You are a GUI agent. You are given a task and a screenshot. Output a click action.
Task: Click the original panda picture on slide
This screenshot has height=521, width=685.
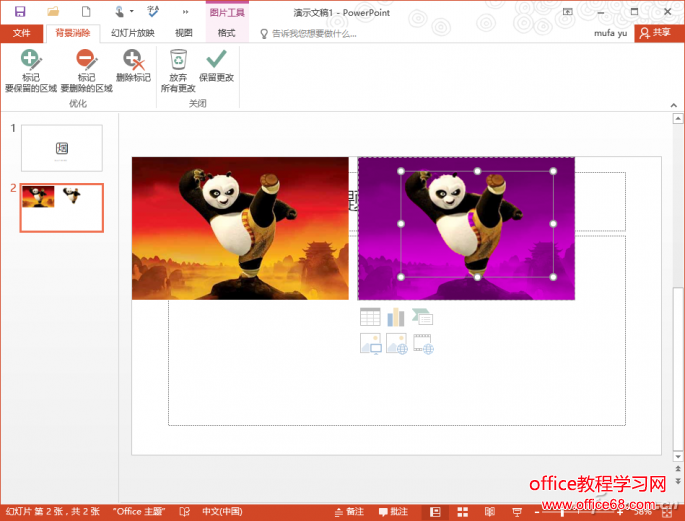[240, 228]
